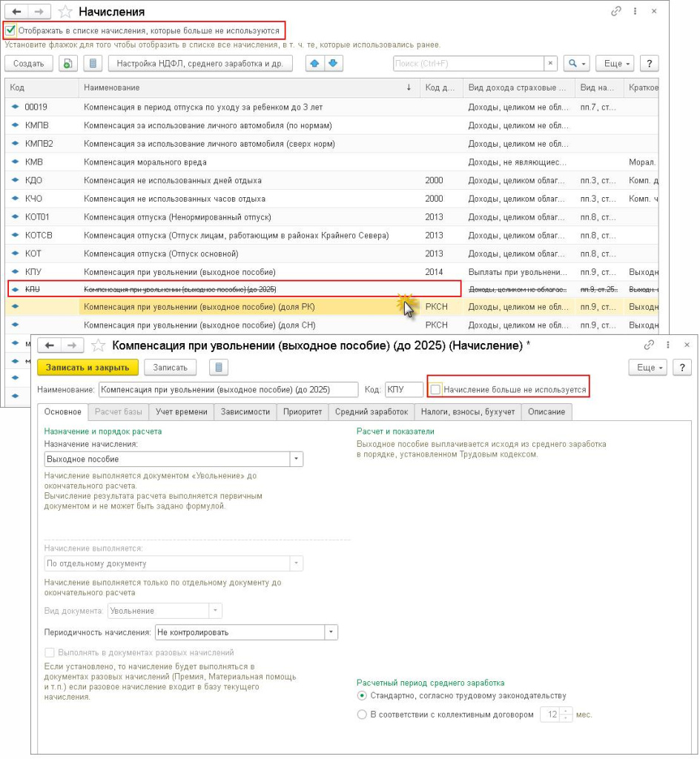Select row Компенсация отпуска (Отпуск основной)

coord(332,253)
